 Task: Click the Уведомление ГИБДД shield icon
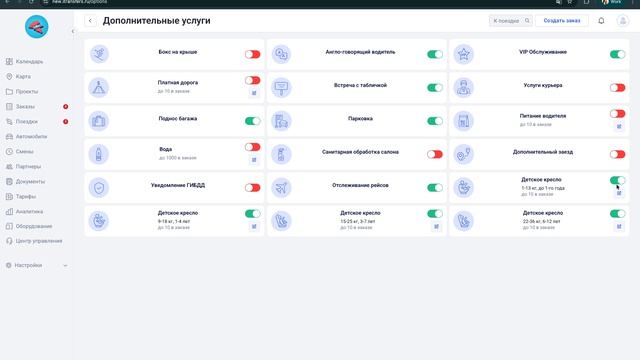click(99, 188)
